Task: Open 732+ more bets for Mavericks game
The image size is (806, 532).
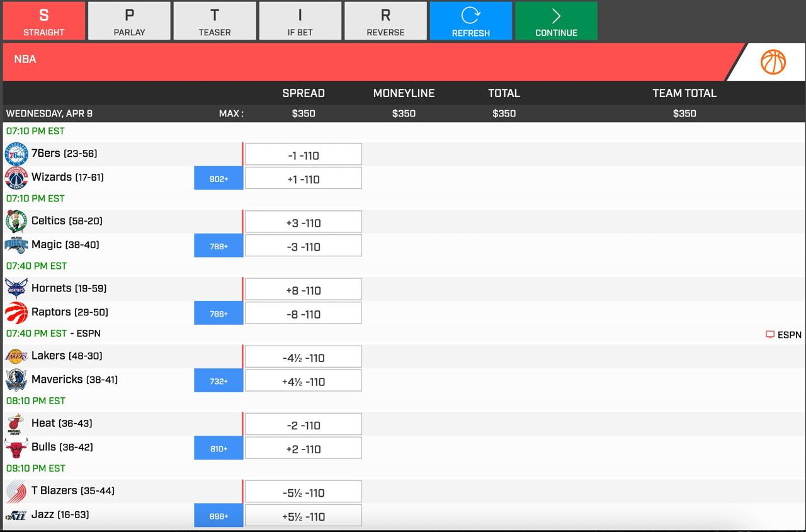Action: click(219, 381)
